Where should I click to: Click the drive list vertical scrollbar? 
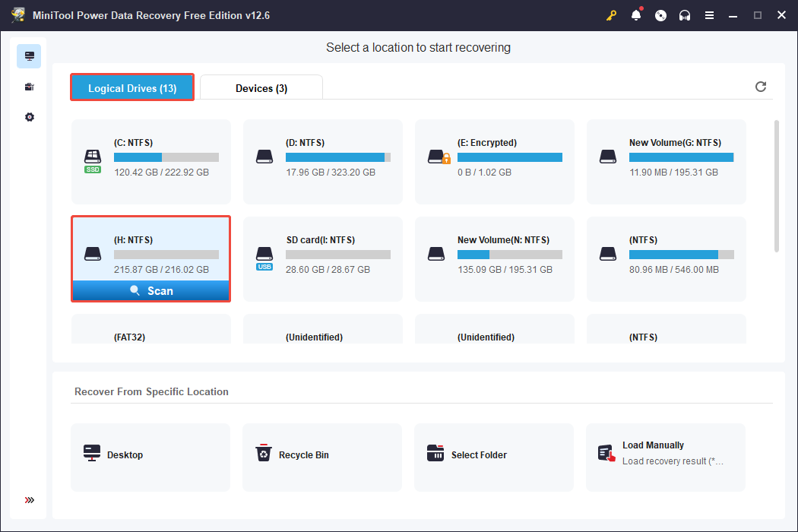tap(776, 185)
